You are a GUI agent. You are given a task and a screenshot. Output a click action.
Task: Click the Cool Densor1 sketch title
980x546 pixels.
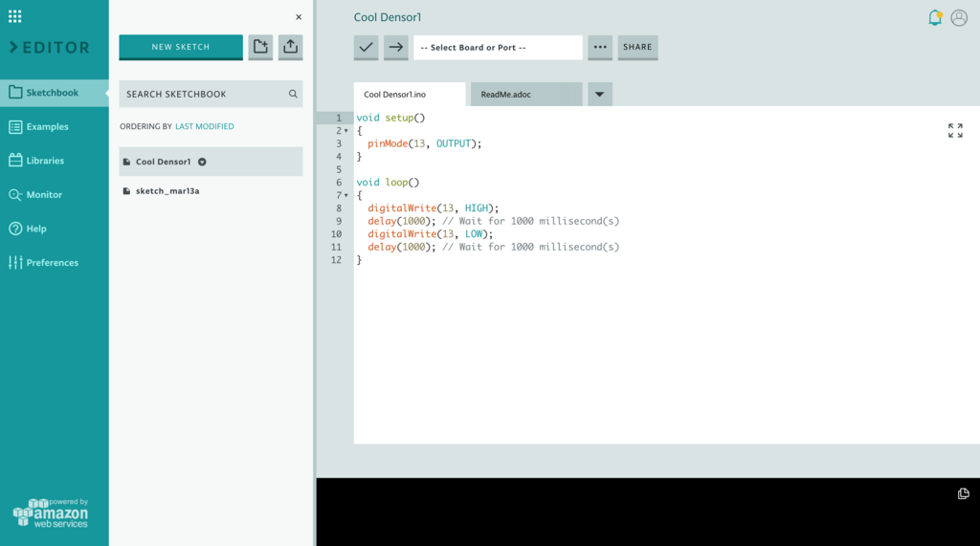tap(388, 17)
